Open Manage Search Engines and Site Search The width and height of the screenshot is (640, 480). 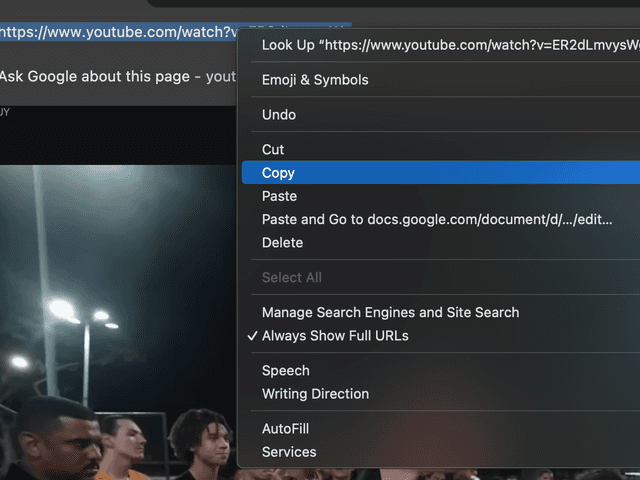pyautogui.click(x=441, y=312)
